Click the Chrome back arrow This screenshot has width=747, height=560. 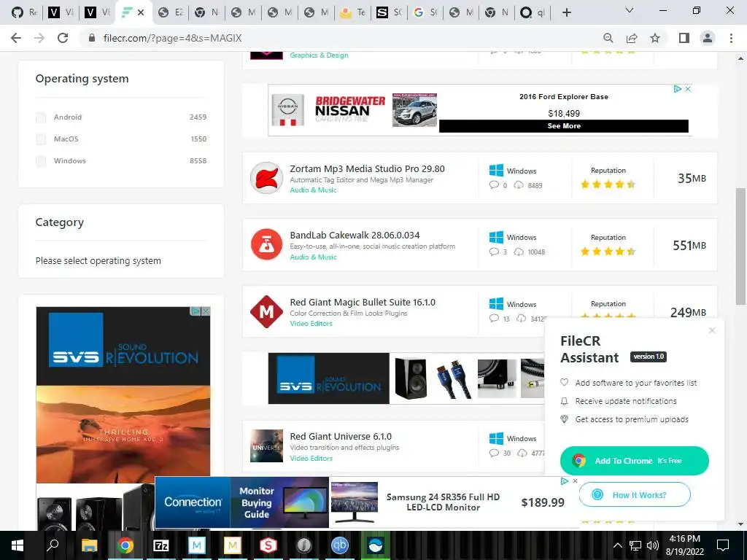pyautogui.click(x=16, y=38)
